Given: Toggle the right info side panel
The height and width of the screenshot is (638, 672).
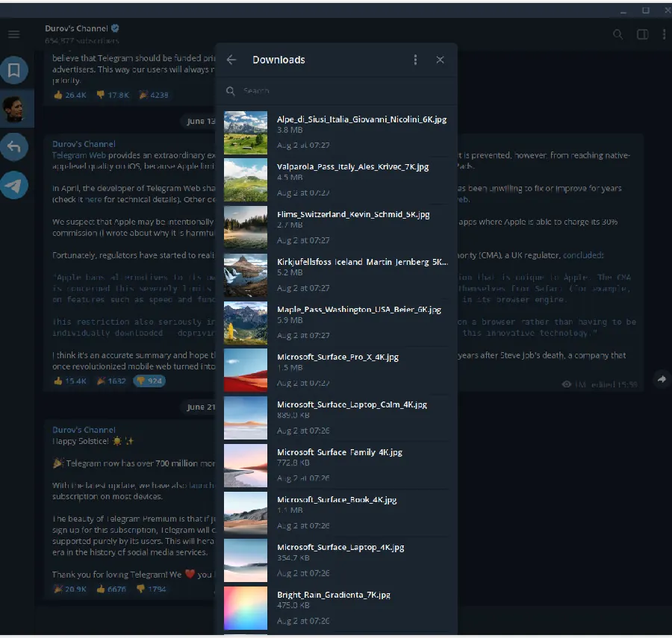Looking at the screenshot, I should coord(642,34).
